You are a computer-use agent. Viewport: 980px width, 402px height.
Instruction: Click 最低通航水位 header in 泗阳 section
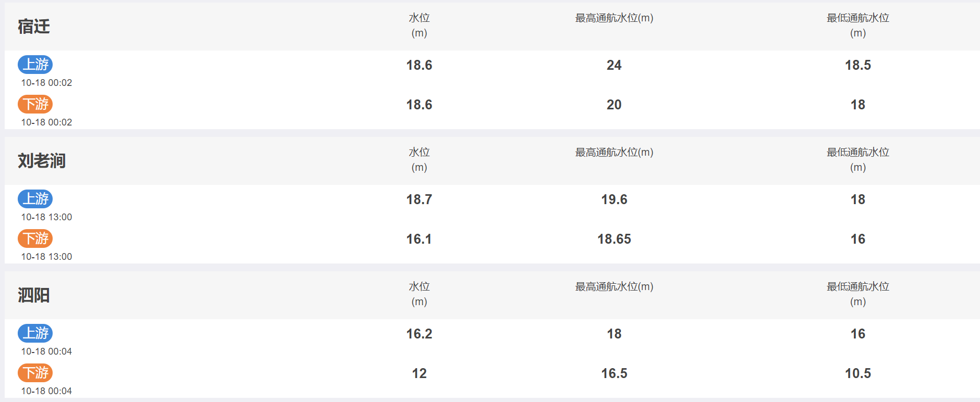(858, 294)
